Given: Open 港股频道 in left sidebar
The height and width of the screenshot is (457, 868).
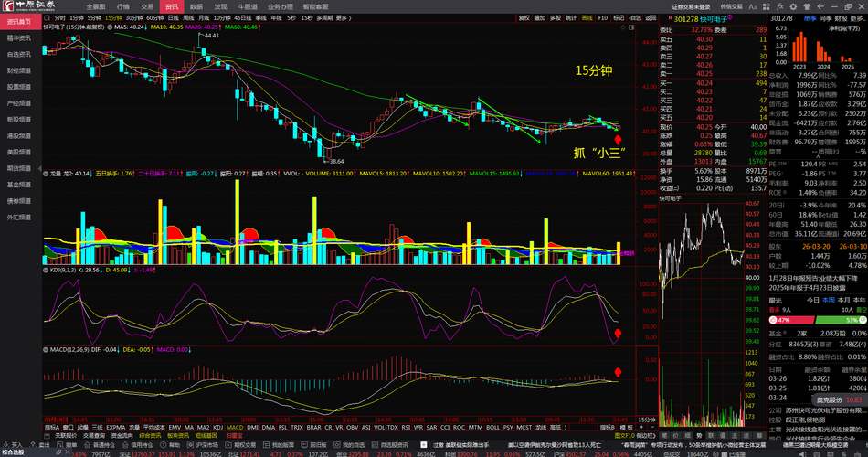Looking at the screenshot, I should click(19, 135).
